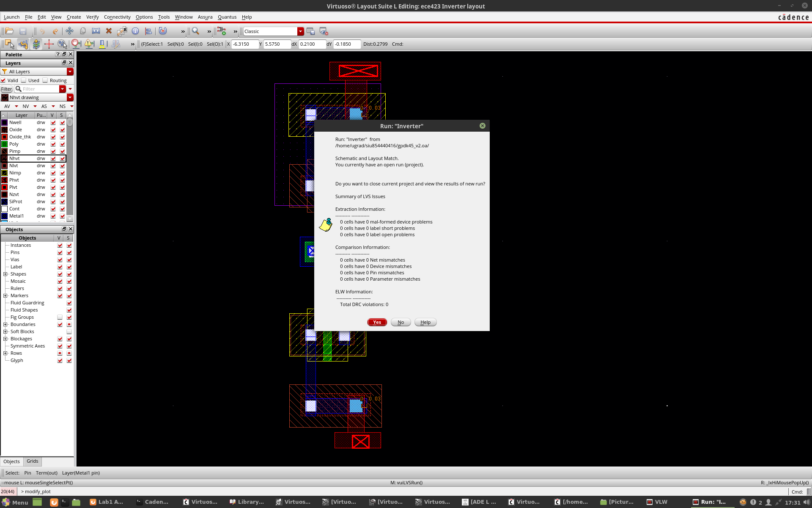This screenshot has height=508, width=812.
Task: Open the Zoom tool from the toolbar
Action: 195,31
